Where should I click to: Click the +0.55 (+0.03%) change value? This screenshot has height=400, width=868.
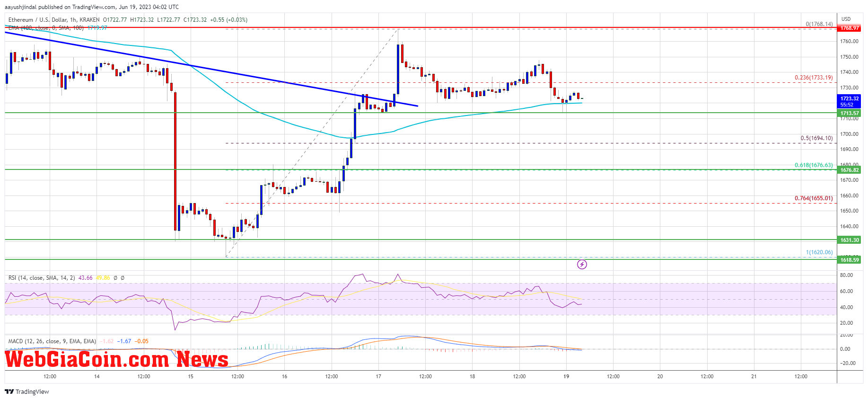(228, 20)
